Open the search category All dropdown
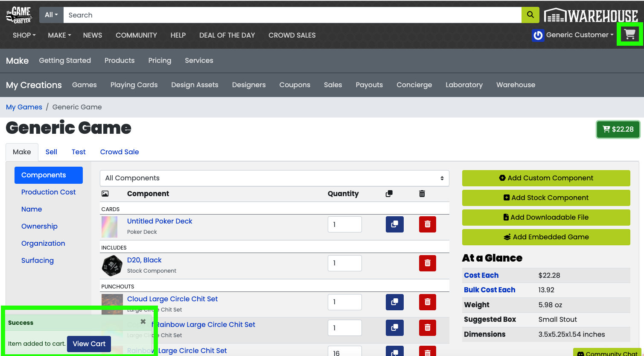The width and height of the screenshot is (644, 356). pos(51,15)
